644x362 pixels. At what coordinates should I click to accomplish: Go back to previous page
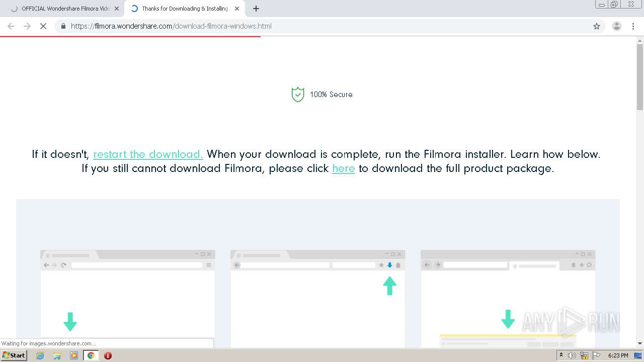[11, 26]
